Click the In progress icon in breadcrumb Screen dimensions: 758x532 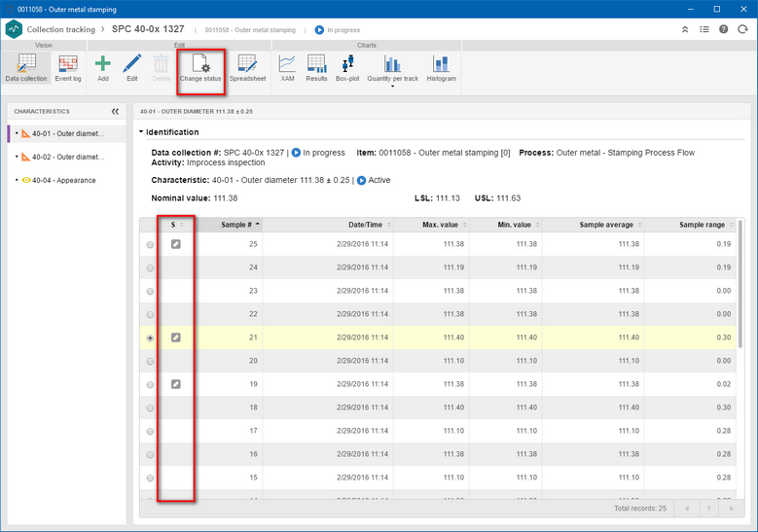[319, 30]
